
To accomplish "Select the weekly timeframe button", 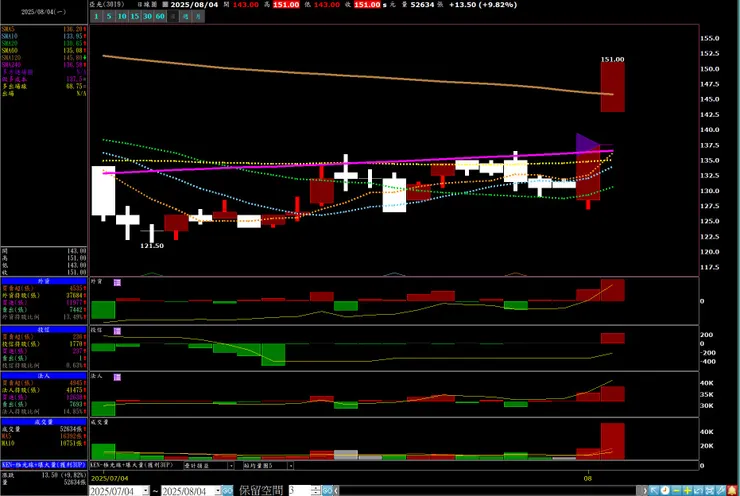I will (x=185, y=17).
